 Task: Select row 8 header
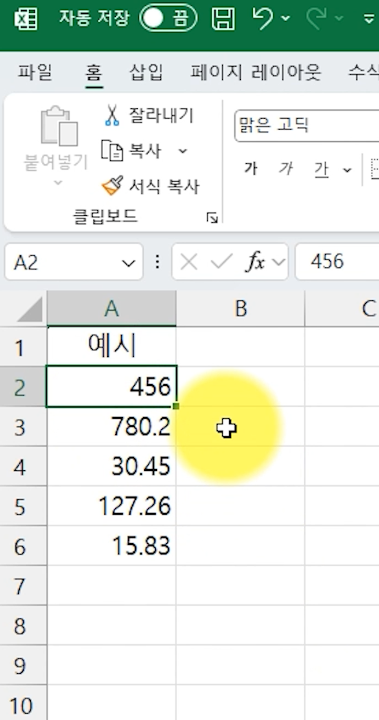[23, 625]
